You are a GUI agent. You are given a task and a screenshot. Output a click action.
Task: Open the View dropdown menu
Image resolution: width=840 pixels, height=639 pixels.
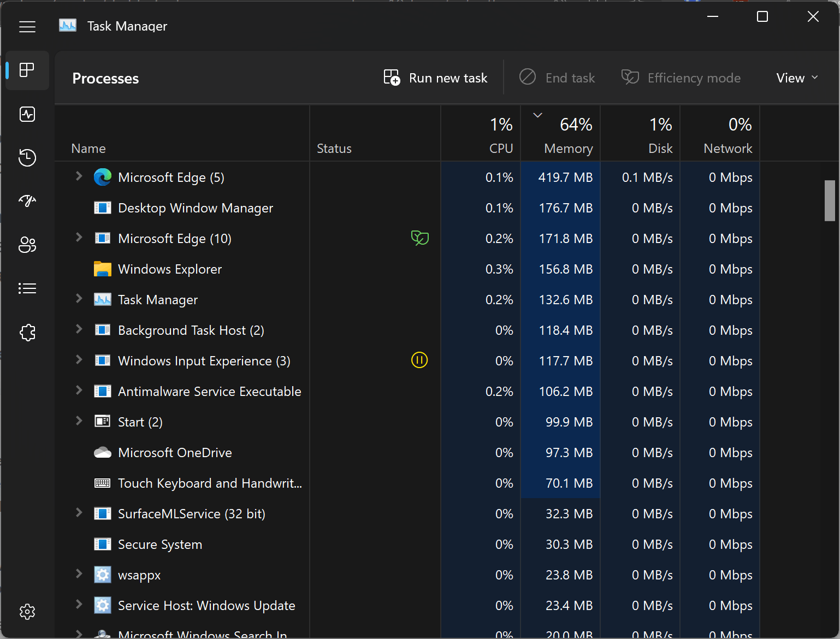(x=797, y=78)
